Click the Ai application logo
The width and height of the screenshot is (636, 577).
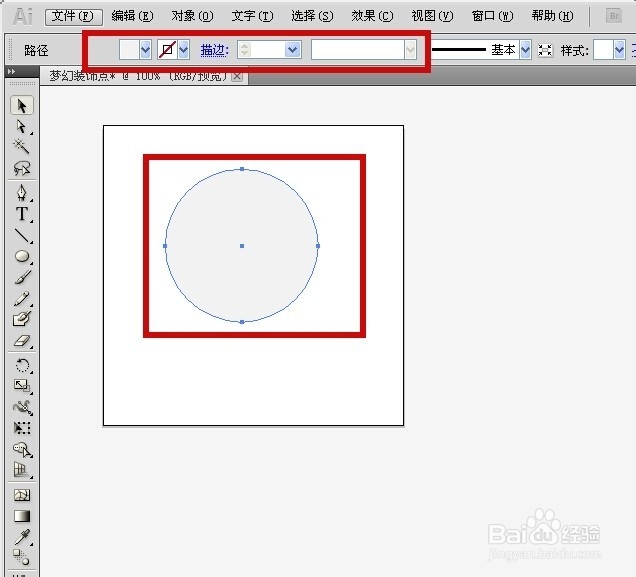22,17
